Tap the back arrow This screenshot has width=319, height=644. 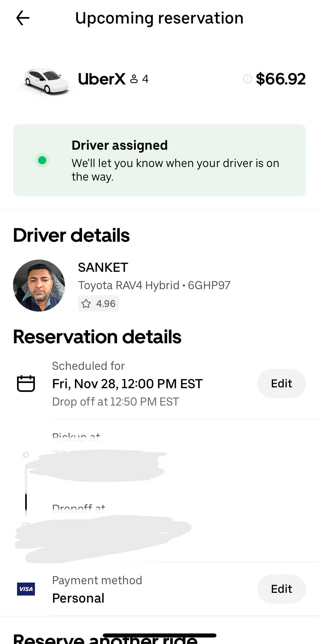tap(23, 18)
